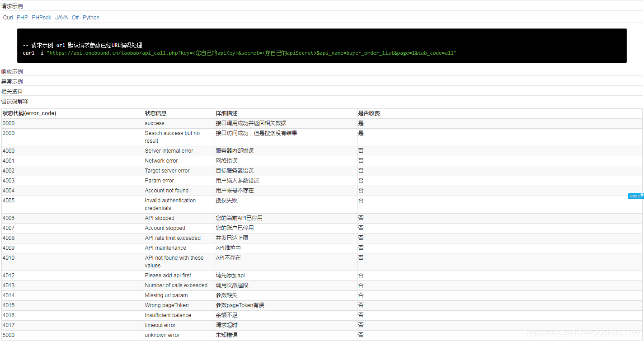
Task: Click the 余额不足 description cell
Action: tap(286, 315)
